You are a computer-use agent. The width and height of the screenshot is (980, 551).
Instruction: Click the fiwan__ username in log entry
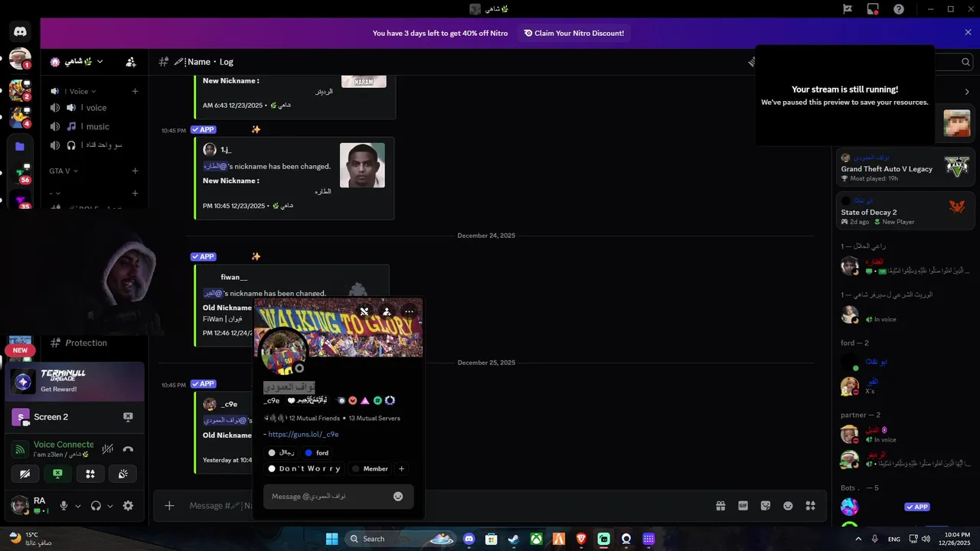pos(234,277)
